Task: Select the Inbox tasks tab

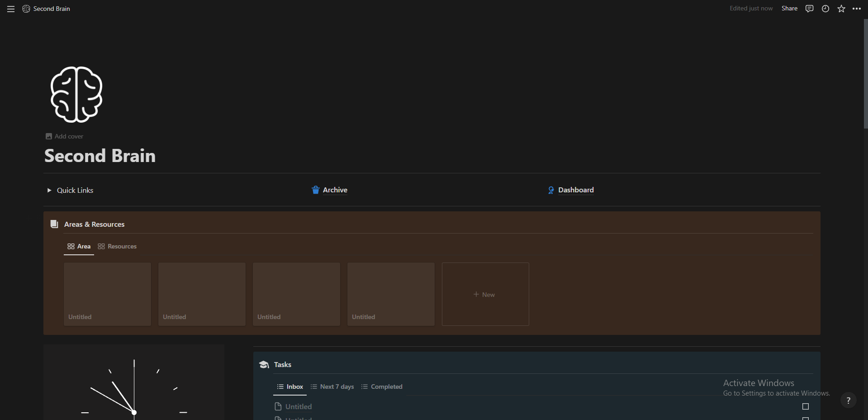Action: coord(290,387)
